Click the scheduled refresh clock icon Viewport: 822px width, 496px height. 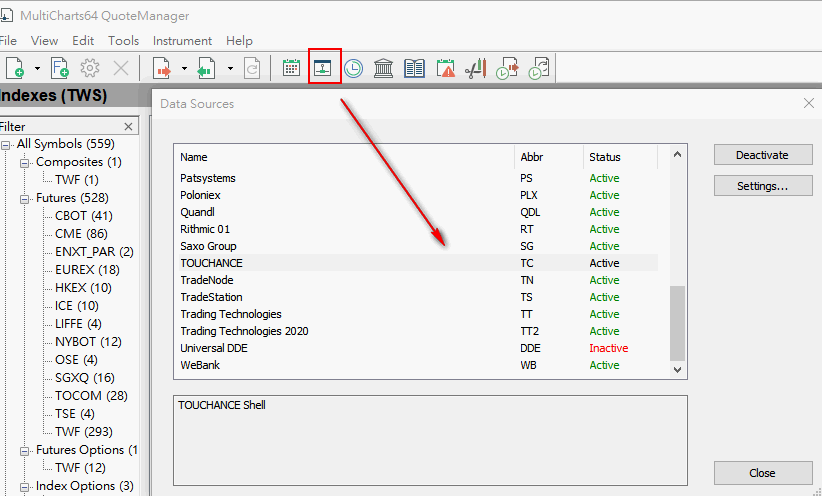click(x=538, y=68)
